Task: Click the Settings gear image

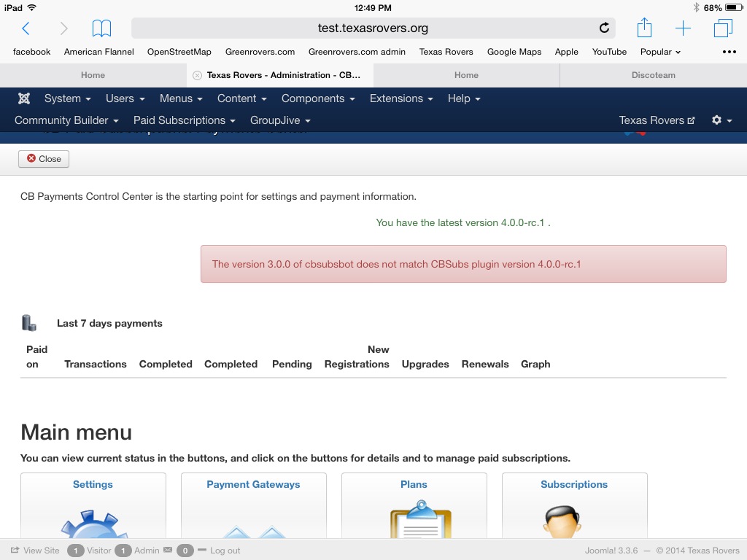Action: click(x=93, y=524)
